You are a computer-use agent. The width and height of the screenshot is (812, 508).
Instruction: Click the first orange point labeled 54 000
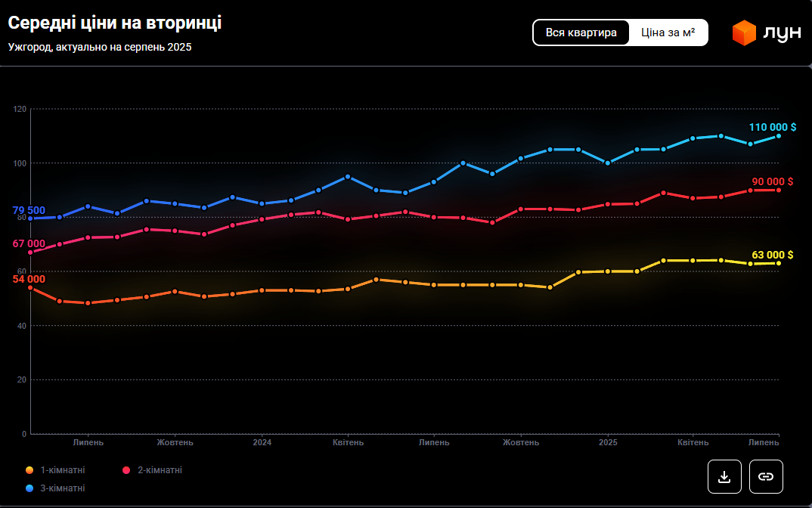coord(31,288)
